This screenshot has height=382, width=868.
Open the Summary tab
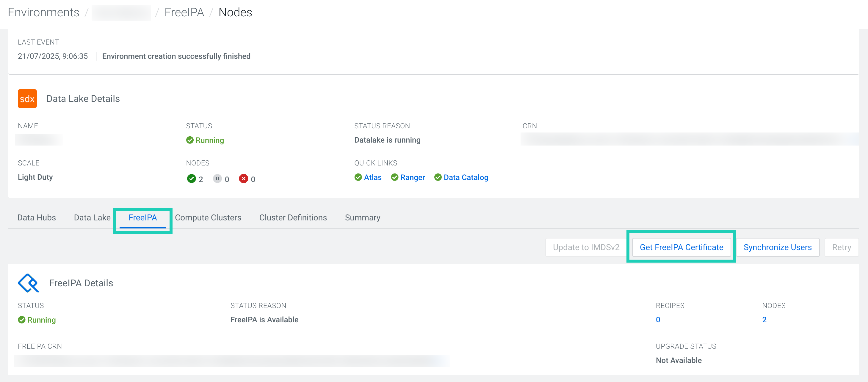pyautogui.click(x=362, y=218)
